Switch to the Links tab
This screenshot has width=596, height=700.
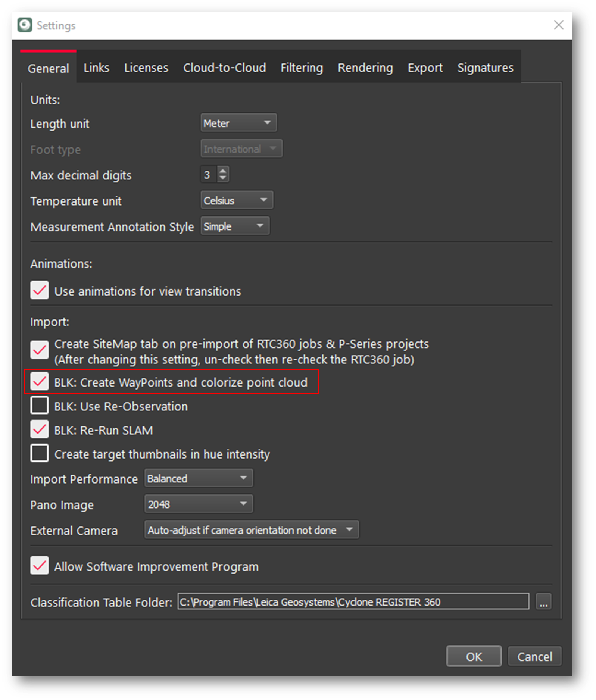(x=96, y=68)
